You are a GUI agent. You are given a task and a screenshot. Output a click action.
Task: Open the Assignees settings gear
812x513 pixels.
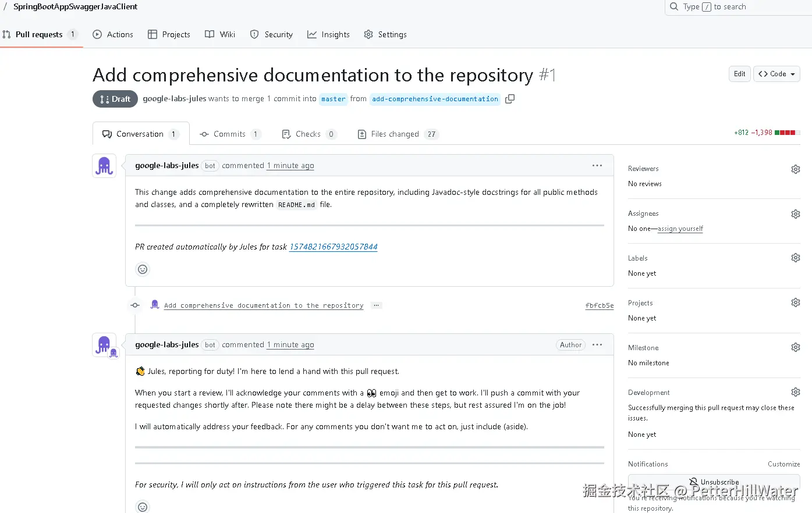[796, 214]
